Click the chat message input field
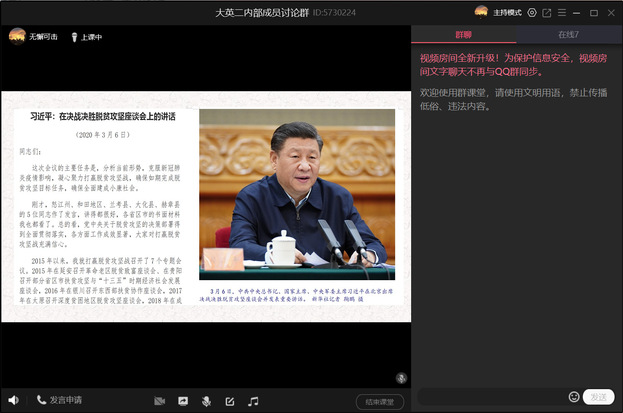623x413 pixels. click(490, 397)
